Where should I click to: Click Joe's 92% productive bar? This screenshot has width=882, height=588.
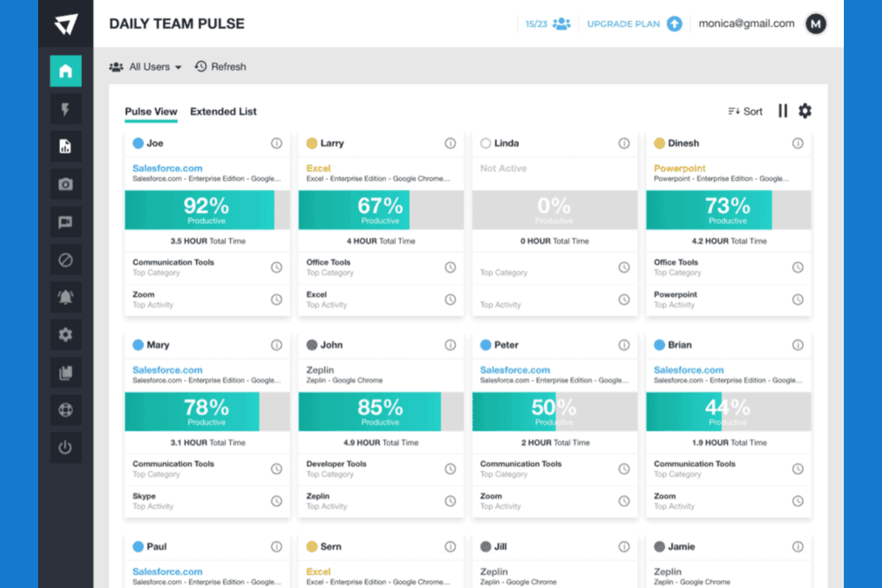207,210
